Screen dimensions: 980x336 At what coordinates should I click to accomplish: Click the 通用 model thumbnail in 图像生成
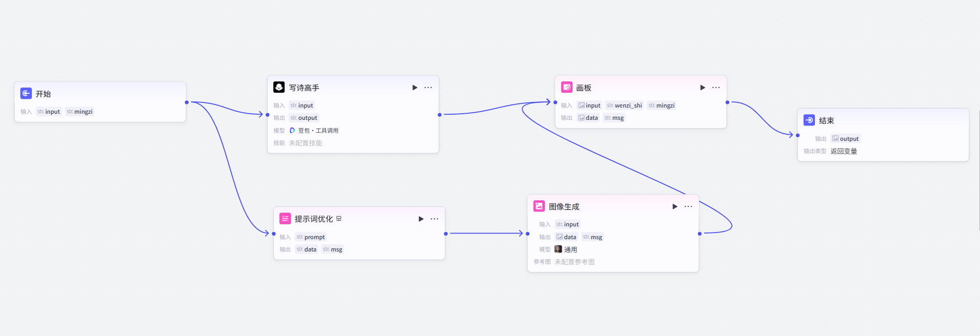pyautogui.click(x=558, y=249)
